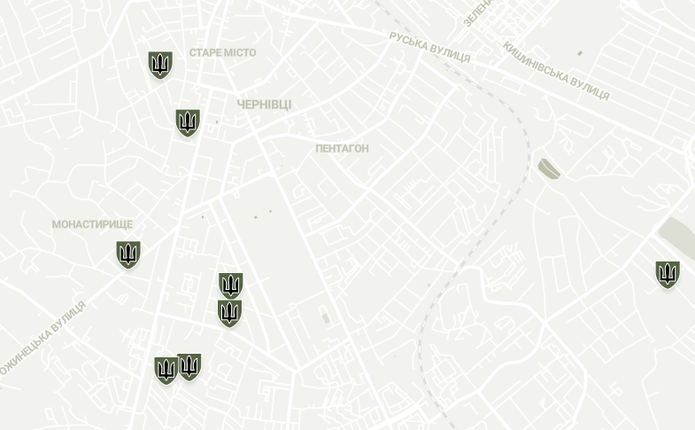Select the Пентагон neighborhood label

tap(342, 149)
